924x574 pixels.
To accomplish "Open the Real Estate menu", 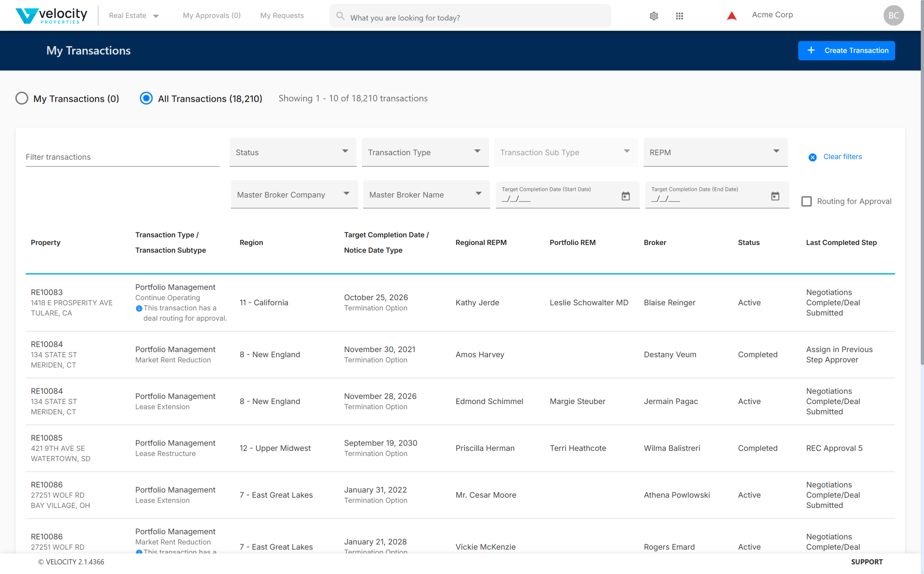I will coord(134,16).
